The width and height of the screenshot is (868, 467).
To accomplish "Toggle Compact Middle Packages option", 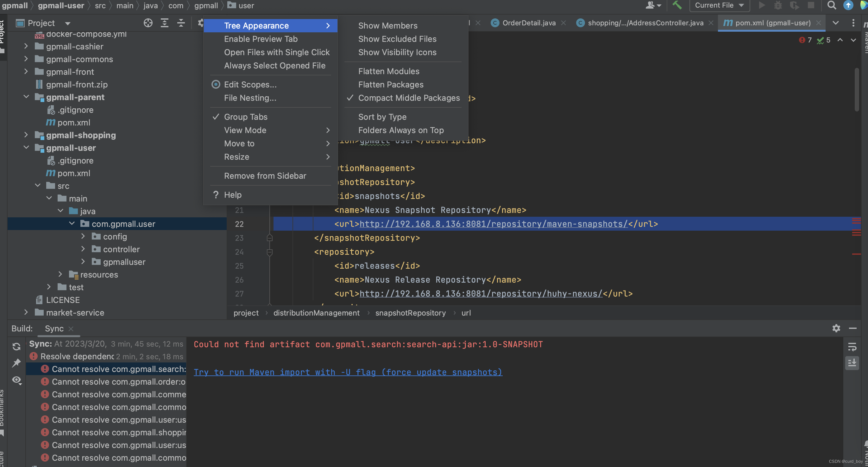I will coord(403,98).
